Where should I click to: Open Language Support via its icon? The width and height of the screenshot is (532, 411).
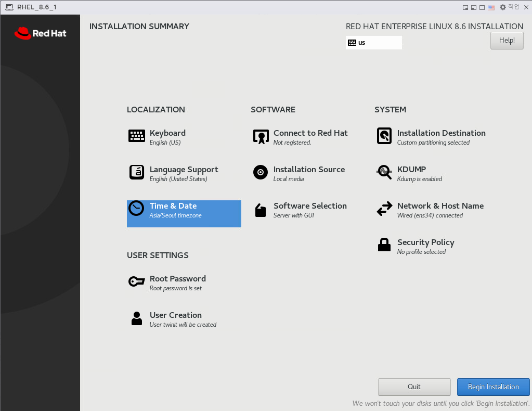point(137,172)
